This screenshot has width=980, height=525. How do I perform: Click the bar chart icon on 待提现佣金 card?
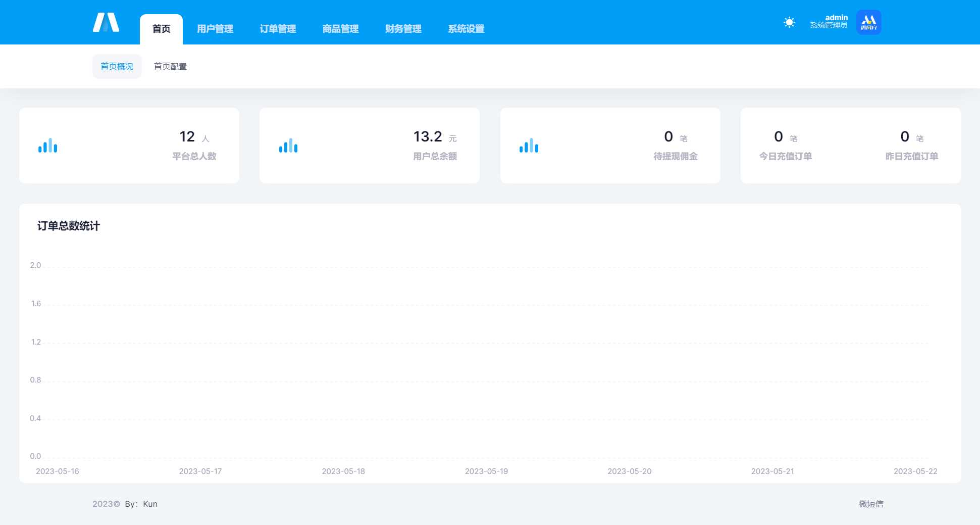529,146
